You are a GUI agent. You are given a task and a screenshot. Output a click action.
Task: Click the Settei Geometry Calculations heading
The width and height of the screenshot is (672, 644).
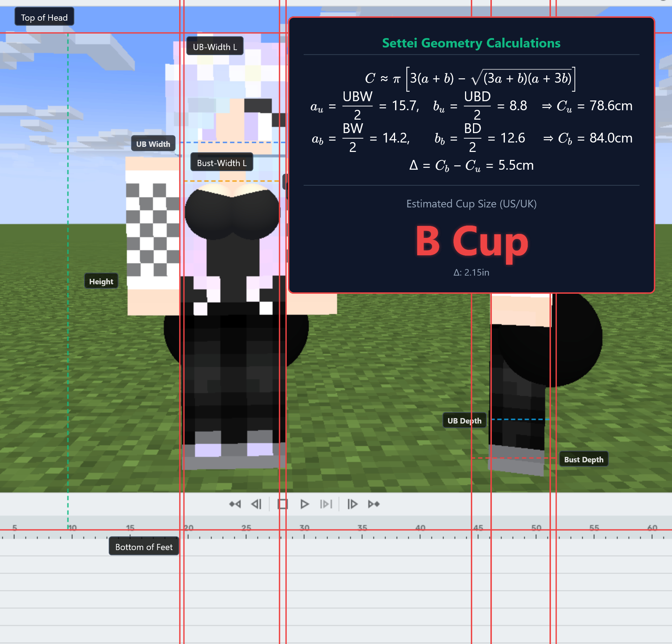[x=471, y=43]
